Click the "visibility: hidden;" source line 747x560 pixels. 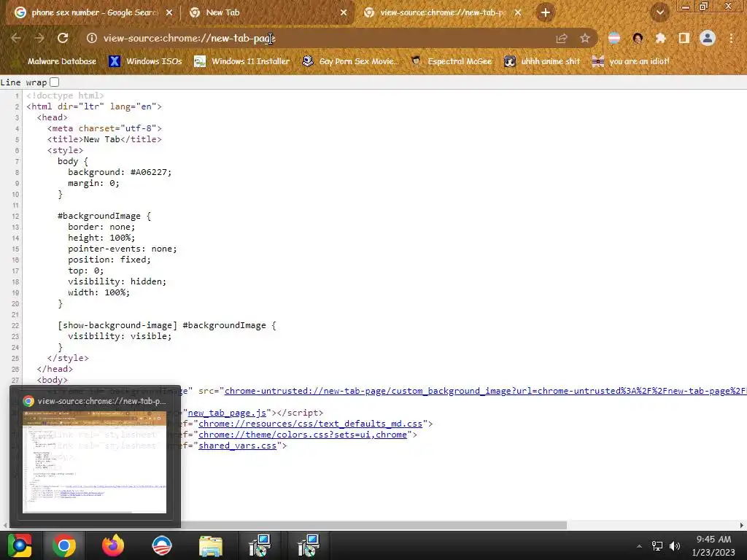point(117,282)
